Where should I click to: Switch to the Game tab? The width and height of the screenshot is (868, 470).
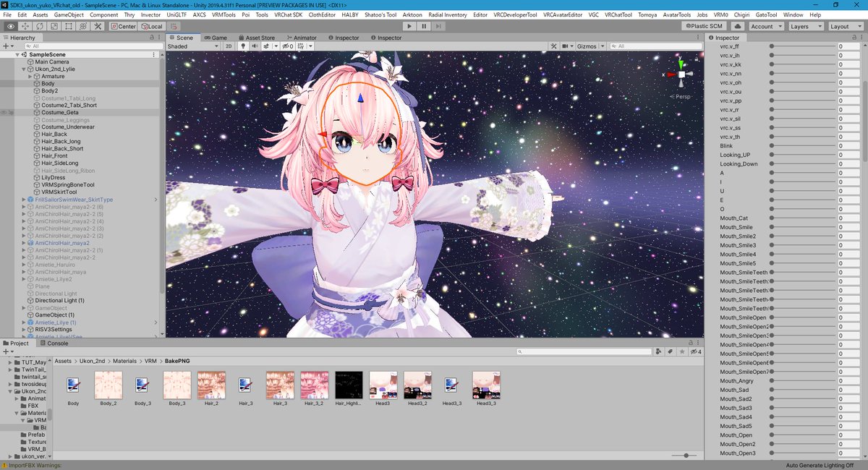pyautogui.click(x=215, y=38)
